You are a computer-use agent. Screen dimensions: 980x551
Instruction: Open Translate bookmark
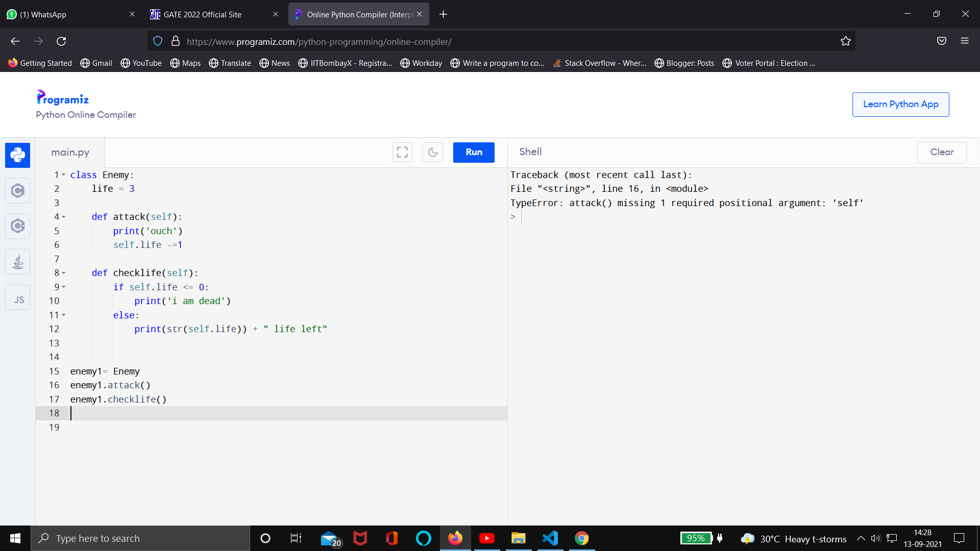click(230, 63)
